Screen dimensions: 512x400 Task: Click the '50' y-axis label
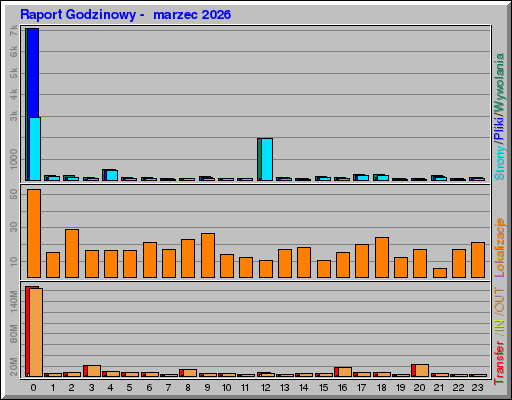coord(14,194)
